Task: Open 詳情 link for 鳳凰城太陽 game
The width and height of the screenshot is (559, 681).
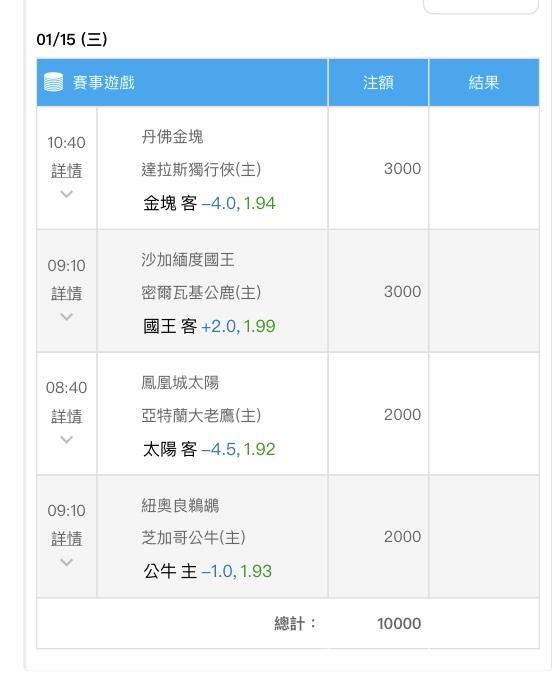Action: coord(66,416)
